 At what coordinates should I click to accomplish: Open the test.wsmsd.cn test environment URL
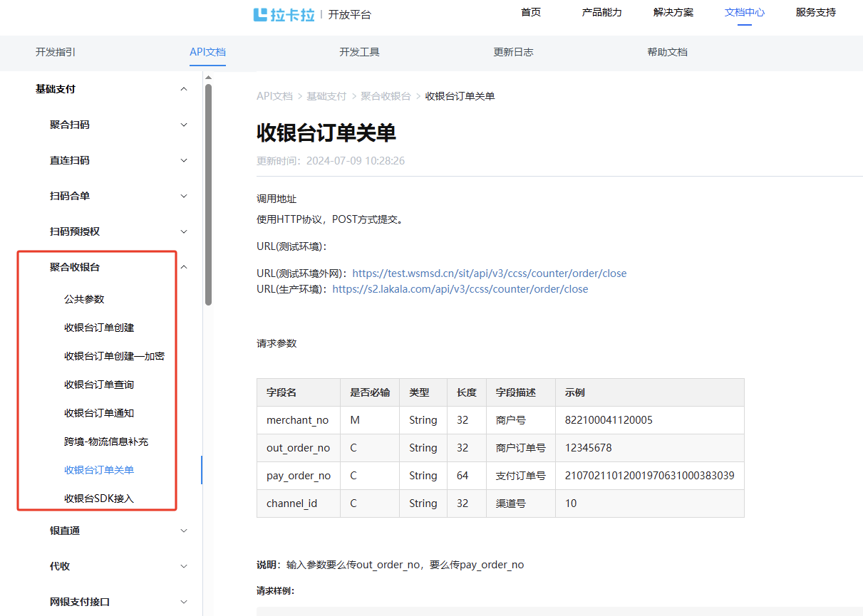pos(490,273)
